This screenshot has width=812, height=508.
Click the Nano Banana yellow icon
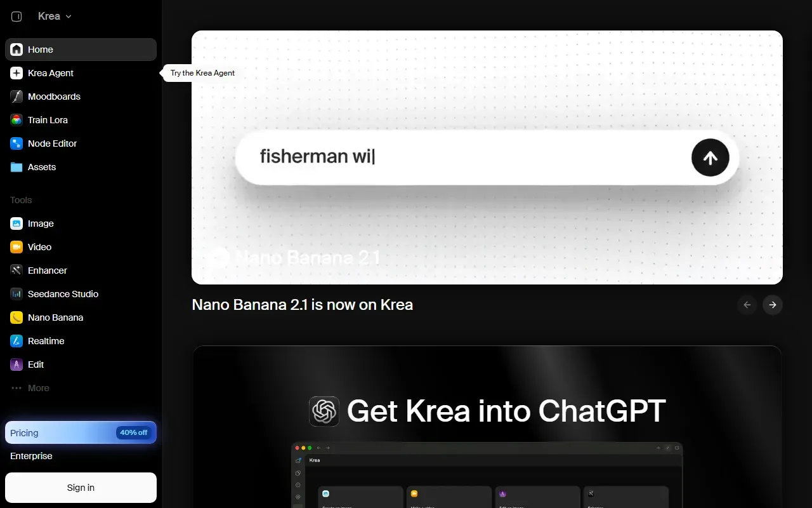pos(16,317)
